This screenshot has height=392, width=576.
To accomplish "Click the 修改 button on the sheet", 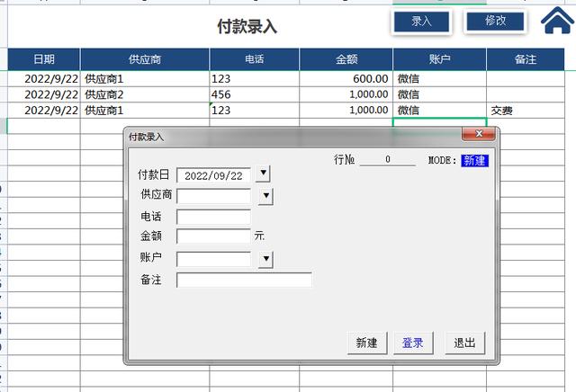I will [495, 21].
